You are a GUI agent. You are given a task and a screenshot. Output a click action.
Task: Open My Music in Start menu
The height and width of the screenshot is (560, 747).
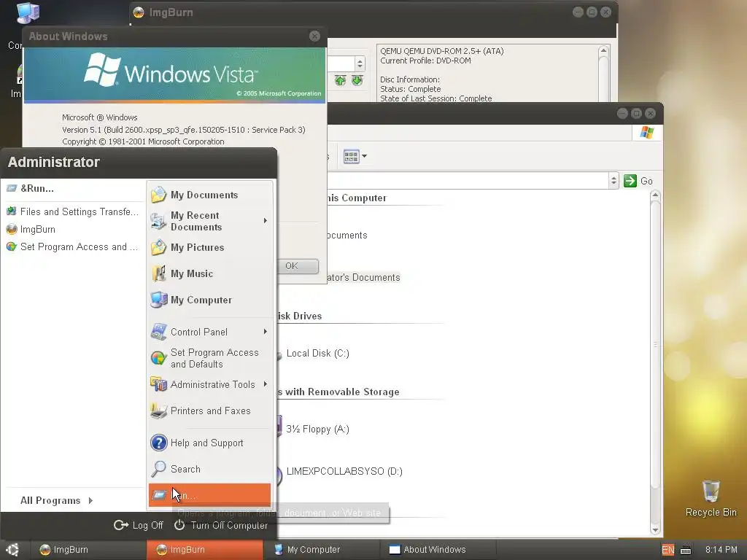point(209,274)
